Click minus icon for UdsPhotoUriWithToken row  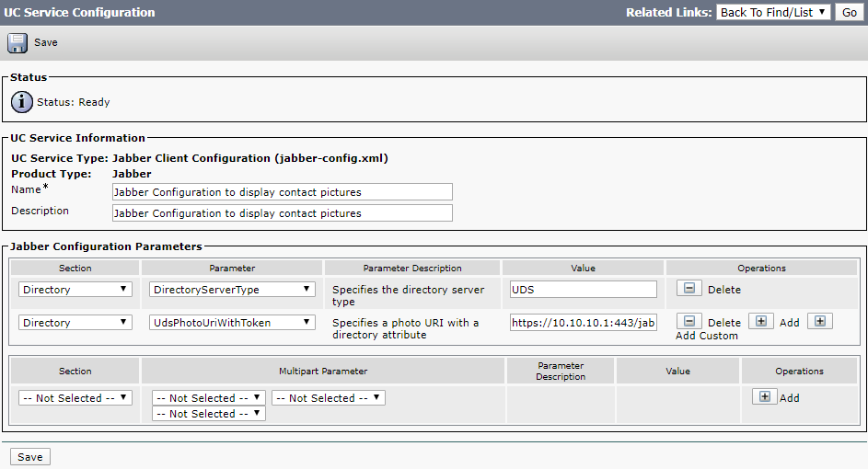(689, 322)
